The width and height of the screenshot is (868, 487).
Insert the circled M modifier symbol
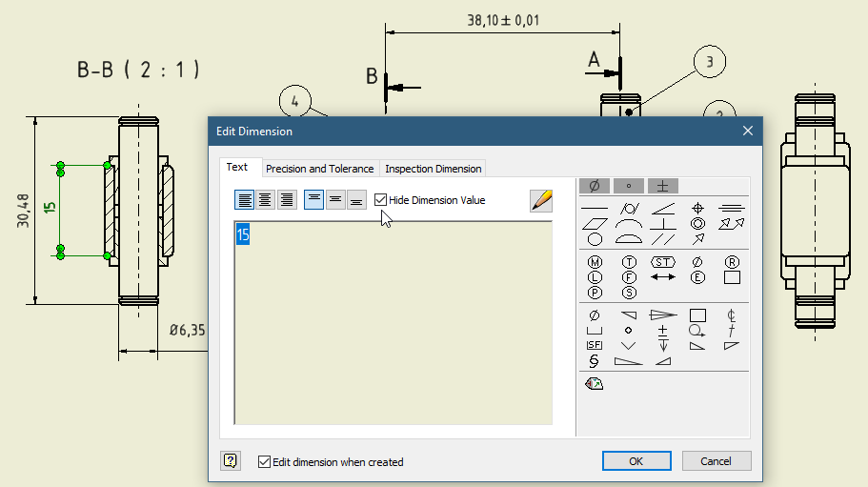click(595, 262)
